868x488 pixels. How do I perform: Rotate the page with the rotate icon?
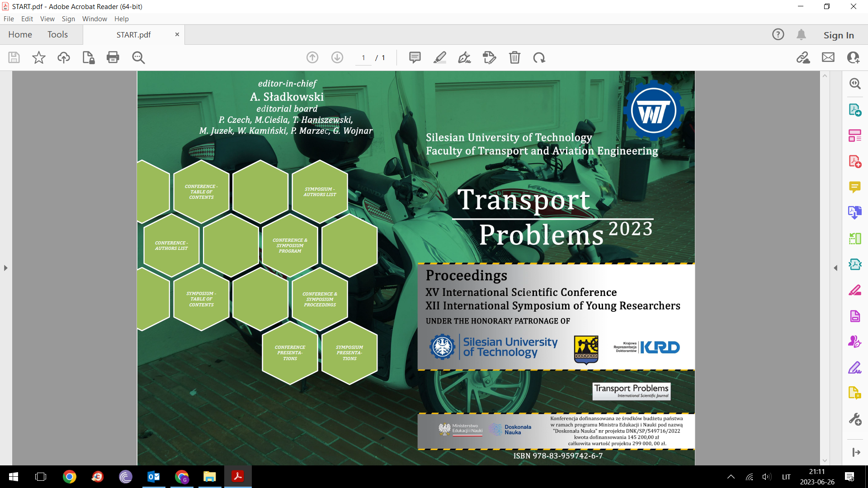[x=539, y=57]
